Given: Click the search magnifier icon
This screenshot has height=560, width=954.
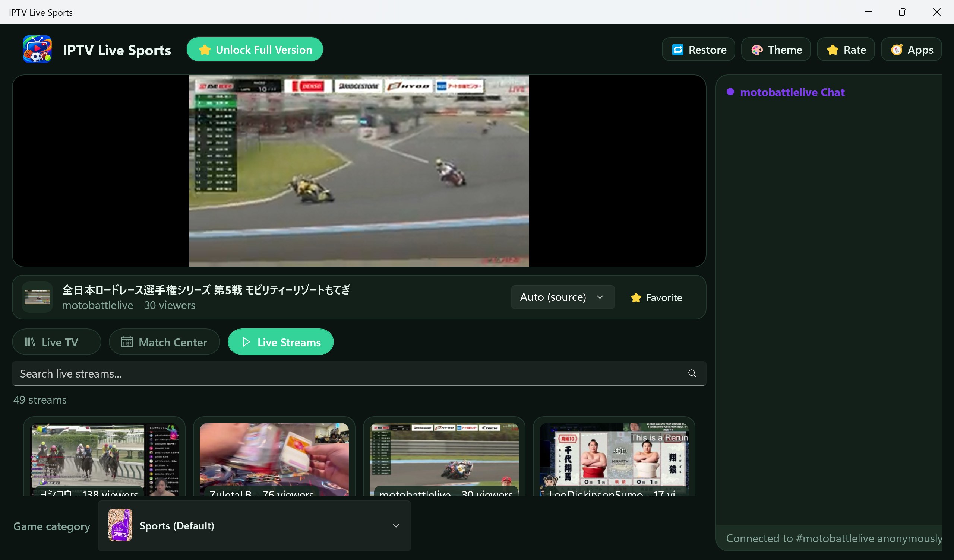Looking at the screenshot, I should [x=692, y=373].
